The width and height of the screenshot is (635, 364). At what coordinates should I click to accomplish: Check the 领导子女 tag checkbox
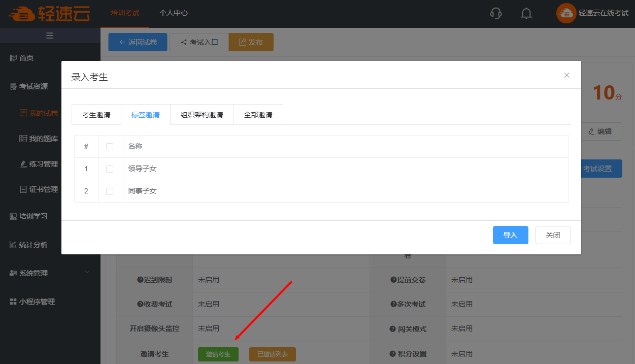pyautogui.click(x=110, y=169)
